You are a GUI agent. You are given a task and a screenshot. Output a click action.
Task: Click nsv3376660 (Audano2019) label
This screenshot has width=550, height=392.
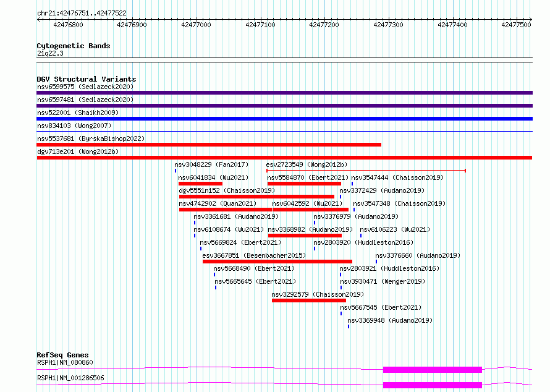(x=418, y=255)
